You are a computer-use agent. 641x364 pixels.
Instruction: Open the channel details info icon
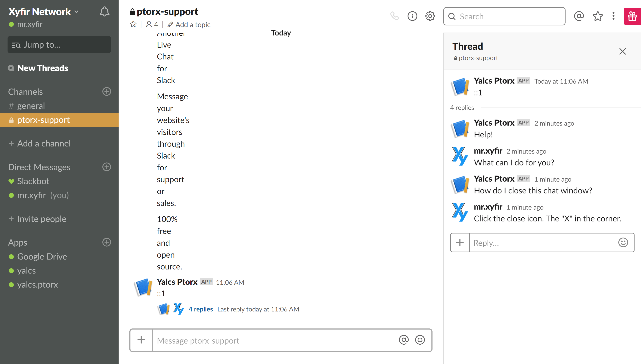point(412,16)
